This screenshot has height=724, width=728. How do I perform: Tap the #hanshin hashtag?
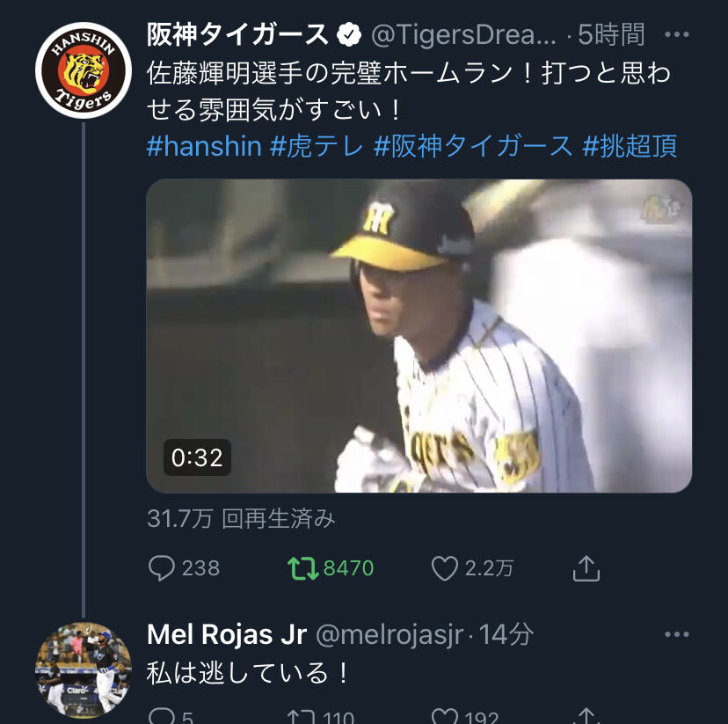tap(204, 146)
